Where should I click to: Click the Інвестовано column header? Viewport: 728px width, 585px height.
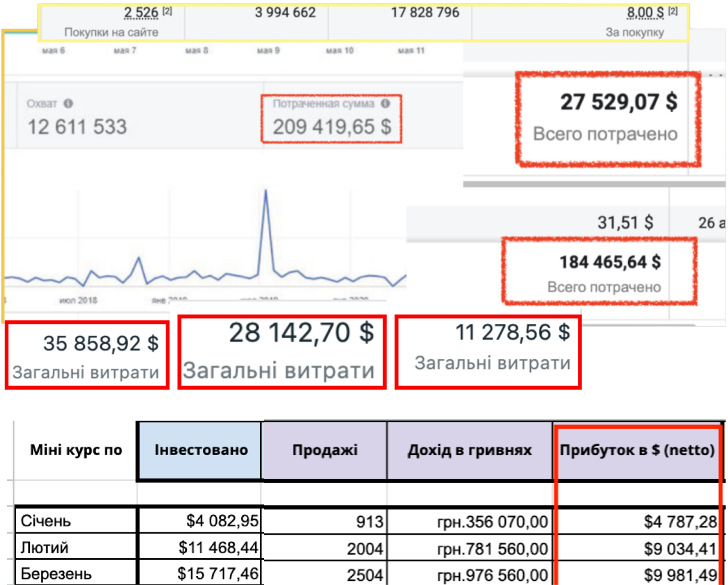click(x=200, y=450)
